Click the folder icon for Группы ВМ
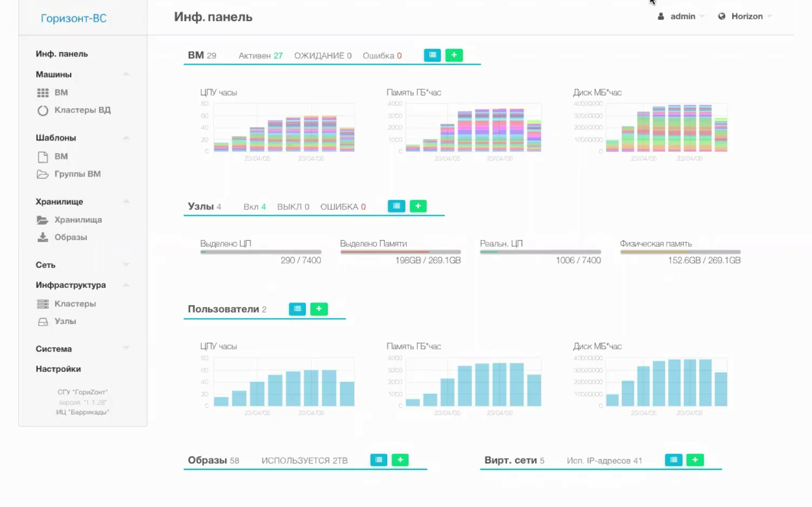 point(43,174)
